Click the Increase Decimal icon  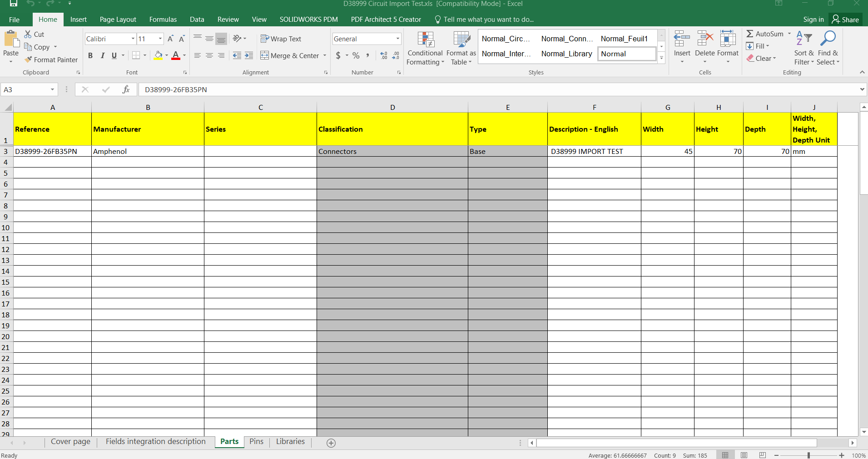click(x=384, y=55)
